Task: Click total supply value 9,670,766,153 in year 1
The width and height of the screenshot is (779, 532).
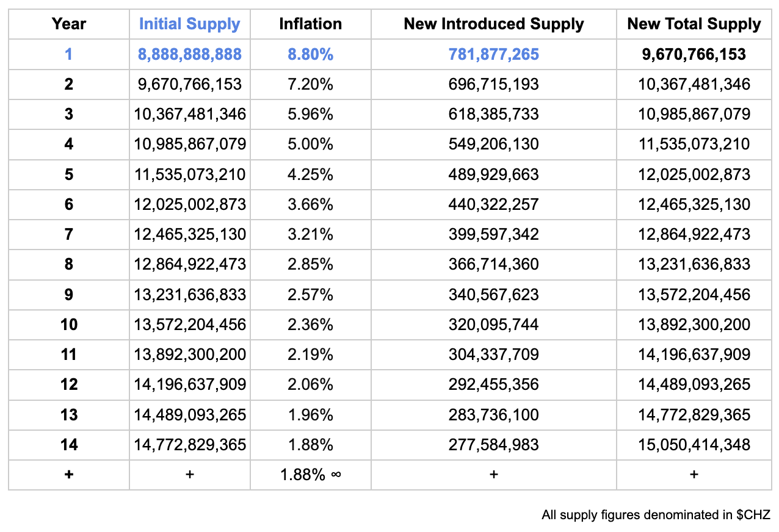Action: tap(694, 54)
